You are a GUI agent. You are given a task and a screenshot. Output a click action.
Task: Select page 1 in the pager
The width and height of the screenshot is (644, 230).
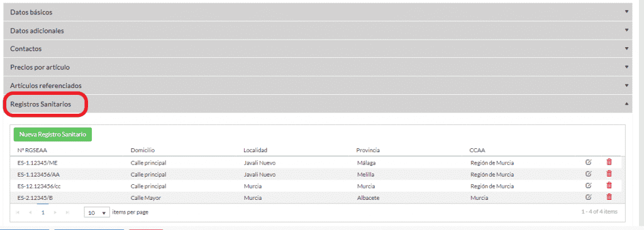click(43, 213)
